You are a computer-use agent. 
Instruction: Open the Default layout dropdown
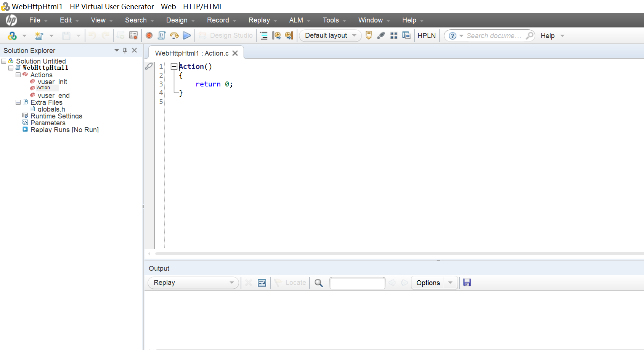coord(330,35)
